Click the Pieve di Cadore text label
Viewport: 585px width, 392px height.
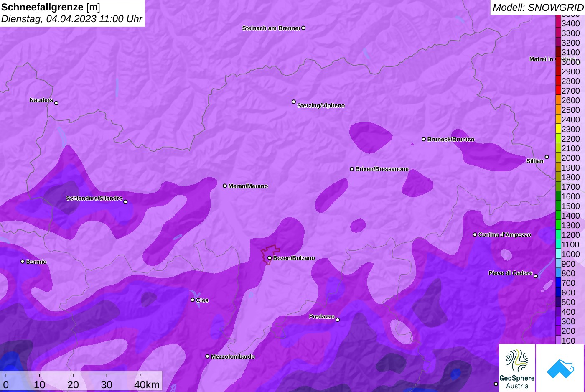coord(511,273)
